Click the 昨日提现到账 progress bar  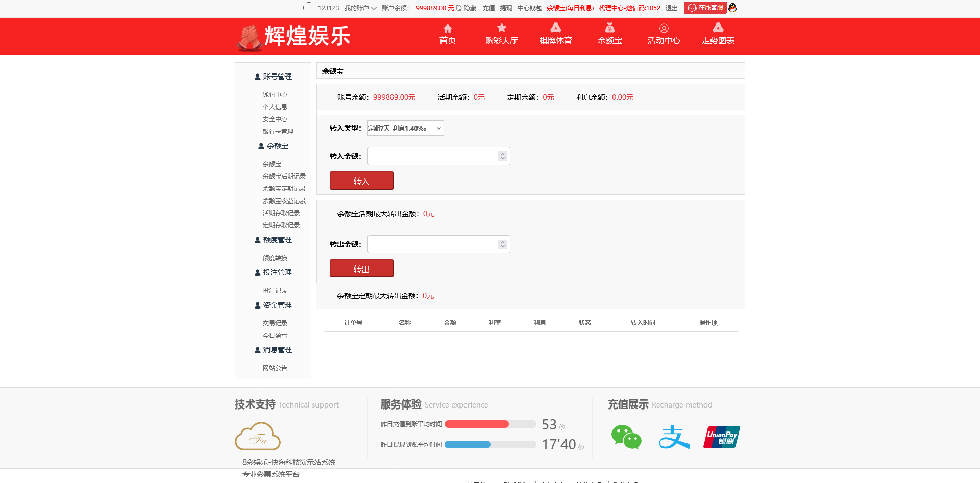click(x=490, y=444)
